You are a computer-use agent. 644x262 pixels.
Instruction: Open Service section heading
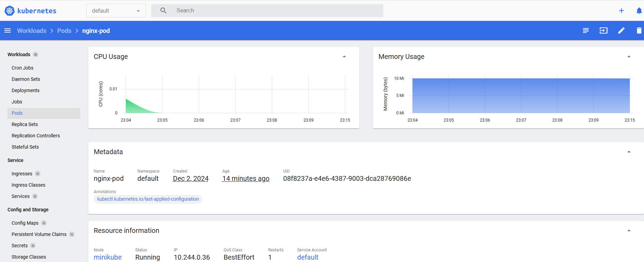pyautogui.click(x=15, y=160)
